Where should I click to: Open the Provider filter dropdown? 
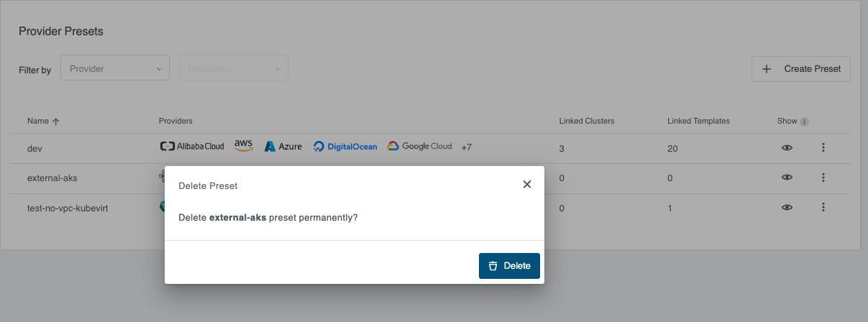click(x=115, y=69)
